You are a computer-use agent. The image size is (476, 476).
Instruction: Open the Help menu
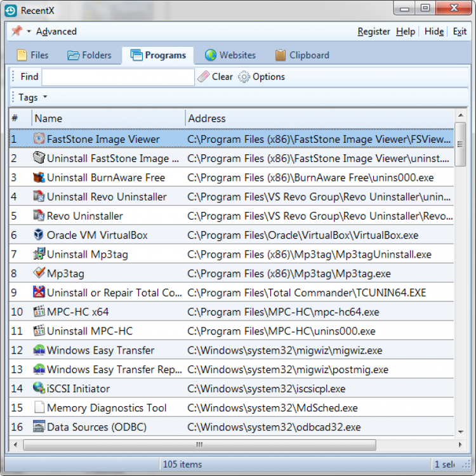click(406, 31)
